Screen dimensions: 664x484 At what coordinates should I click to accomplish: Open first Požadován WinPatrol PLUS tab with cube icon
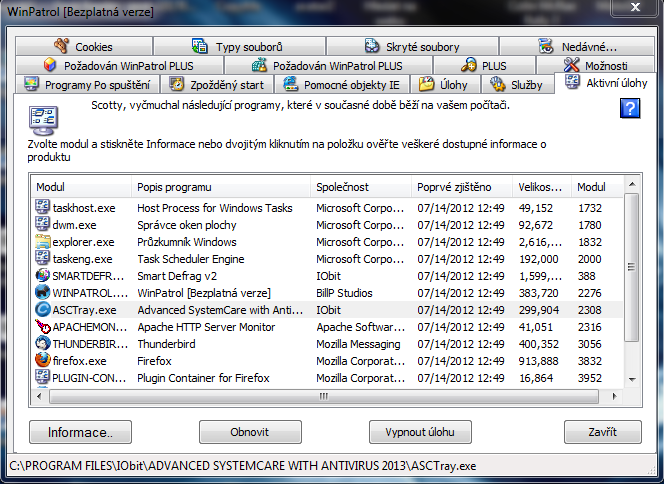point(119,65)
